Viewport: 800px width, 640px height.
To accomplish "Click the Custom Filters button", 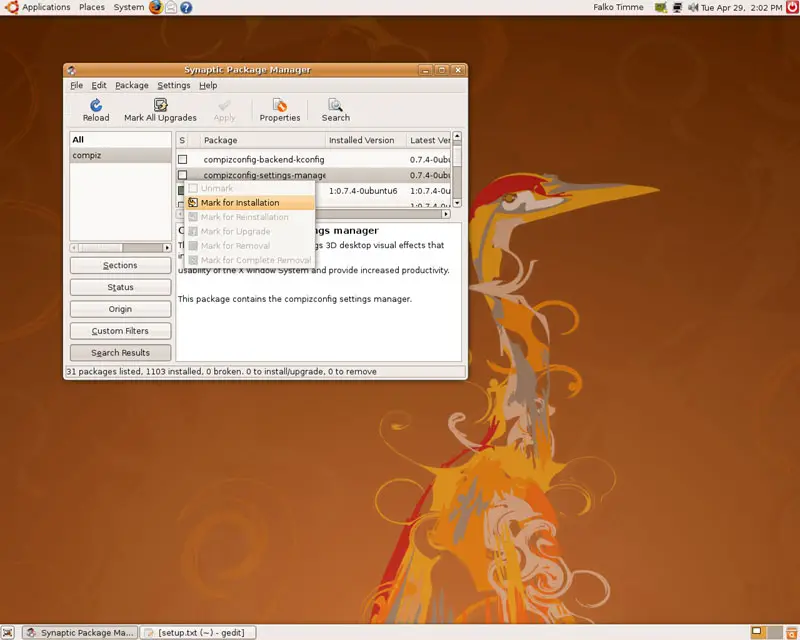I will tap(120, 331).
